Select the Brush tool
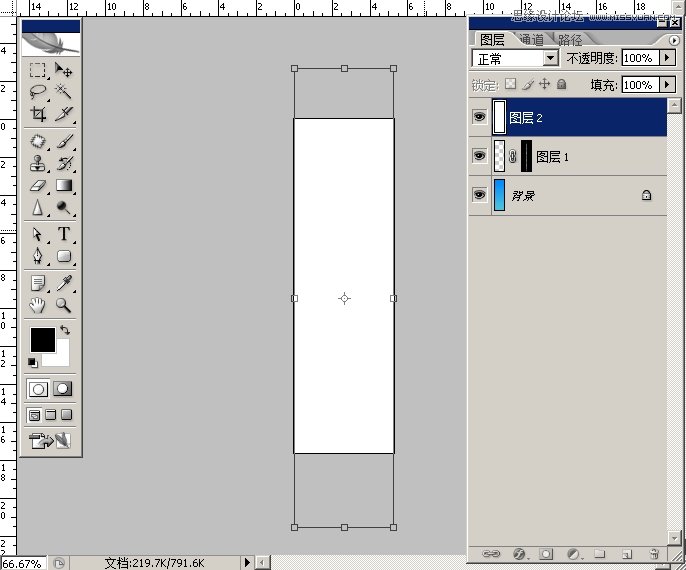Image resolution: width=686 pixels, height=570 pixels. pyautogui.click(x=63, y=141)
